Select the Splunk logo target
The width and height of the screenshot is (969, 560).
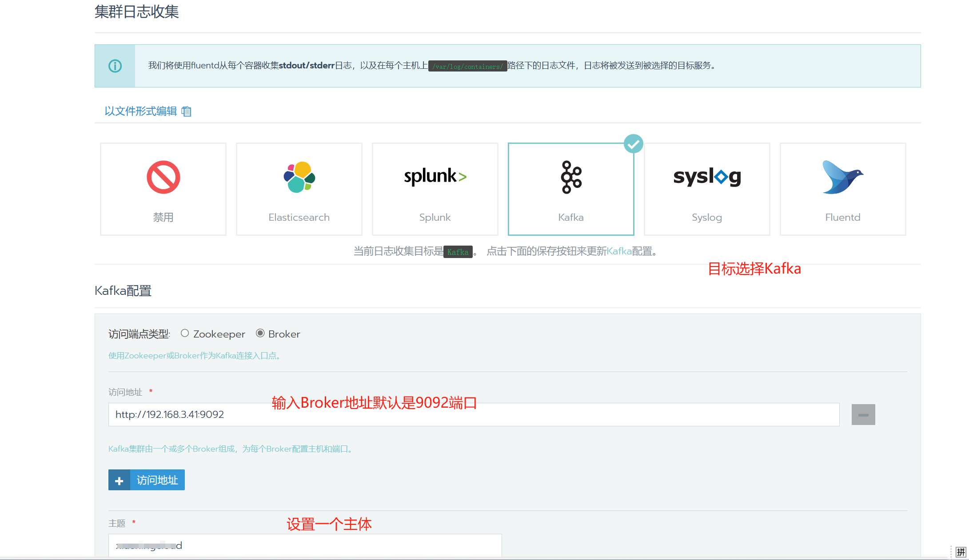click(435, 176)
